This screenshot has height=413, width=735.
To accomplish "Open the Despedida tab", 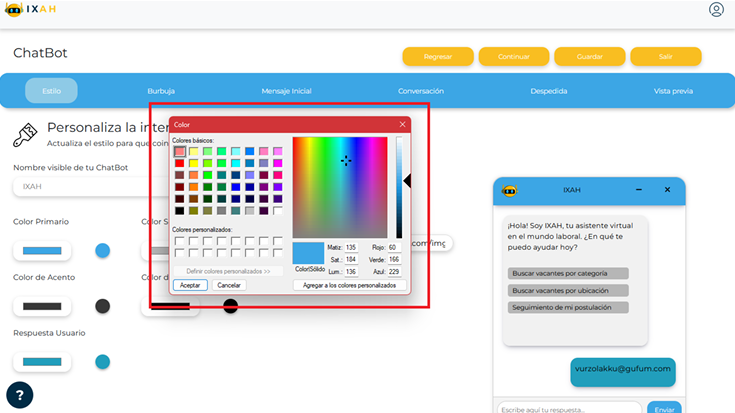I will click(549, 91).
